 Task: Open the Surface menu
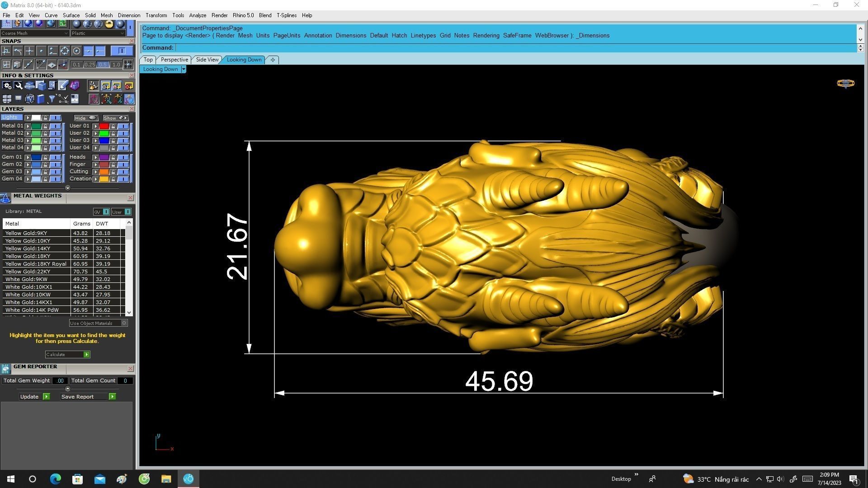pos(71,15)
